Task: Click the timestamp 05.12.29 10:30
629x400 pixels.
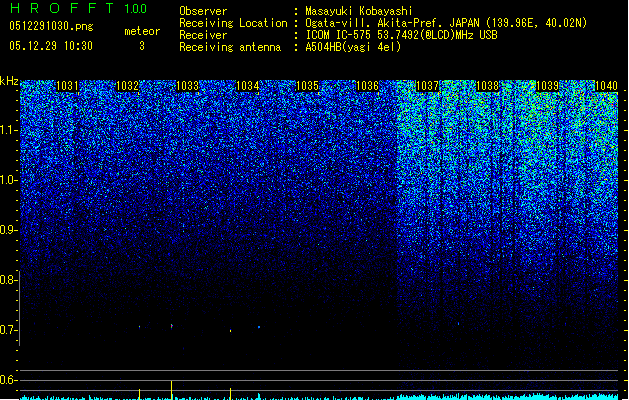Action: point(51,46)
